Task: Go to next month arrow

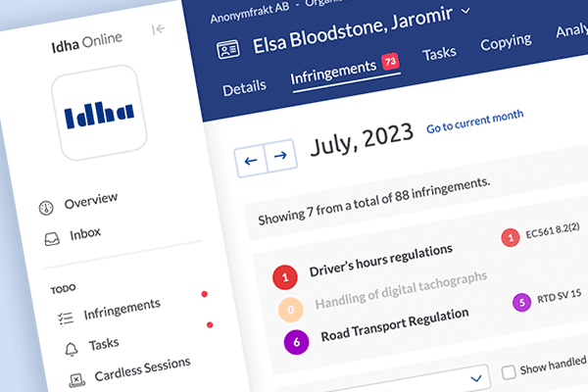Action: click(x=280, y=156)
